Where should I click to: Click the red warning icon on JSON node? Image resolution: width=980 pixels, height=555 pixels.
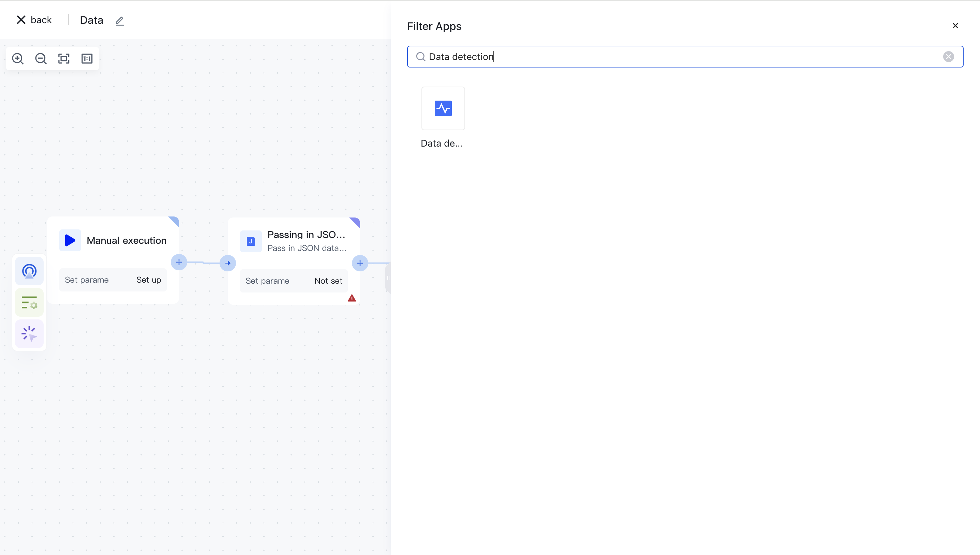pos(352,298)
